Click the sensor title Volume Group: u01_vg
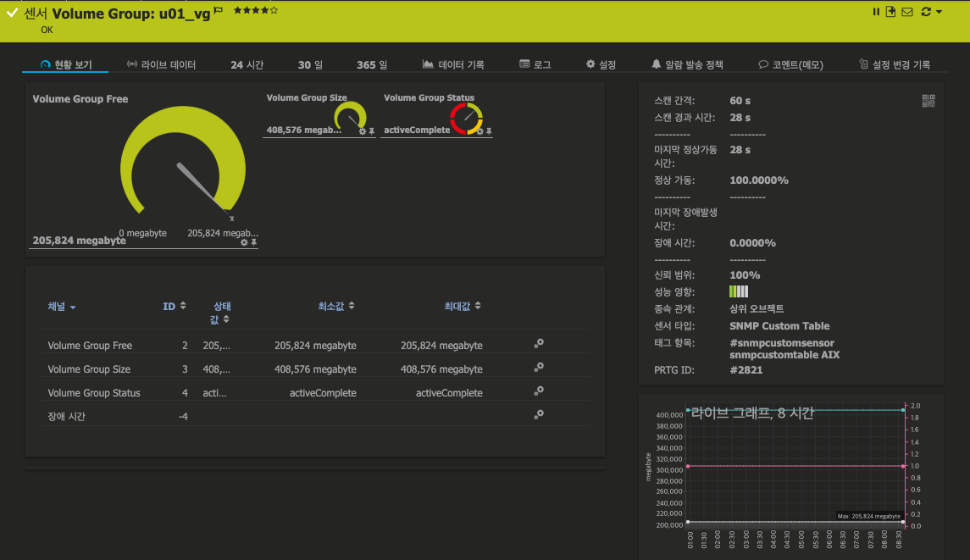This screenshot has width=970, height=560. (131, 14)
